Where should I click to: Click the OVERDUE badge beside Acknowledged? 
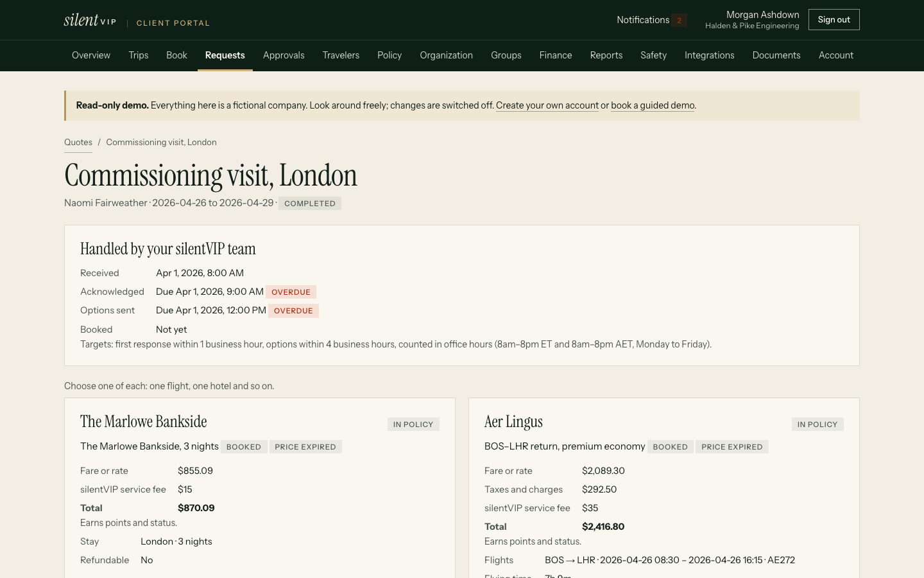coord(291,292)
